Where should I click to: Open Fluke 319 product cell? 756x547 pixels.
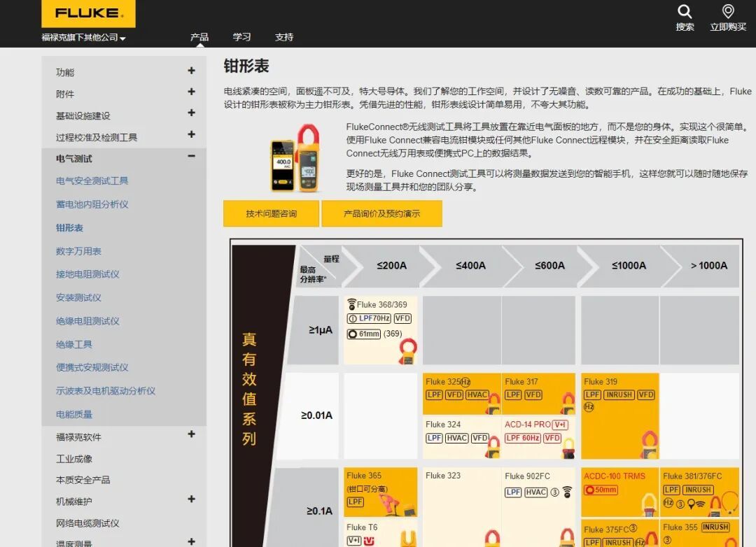tap(620, 416)
